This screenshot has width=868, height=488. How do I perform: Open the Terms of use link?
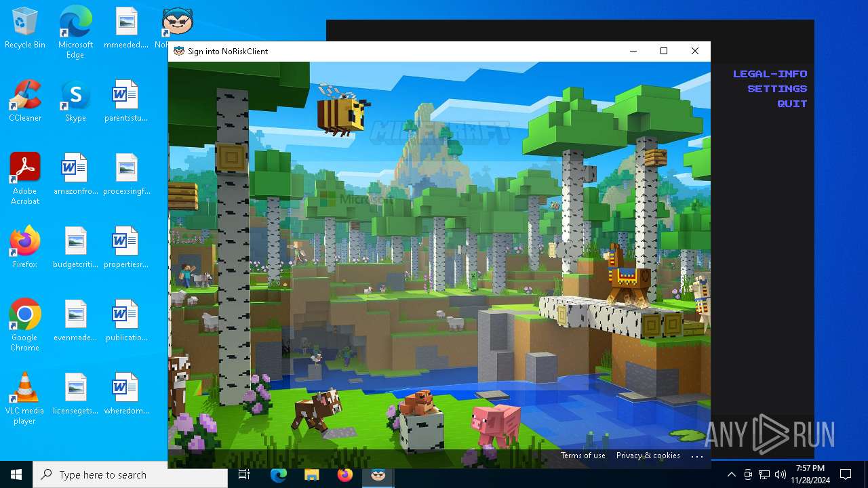click(x=583, y=455)
